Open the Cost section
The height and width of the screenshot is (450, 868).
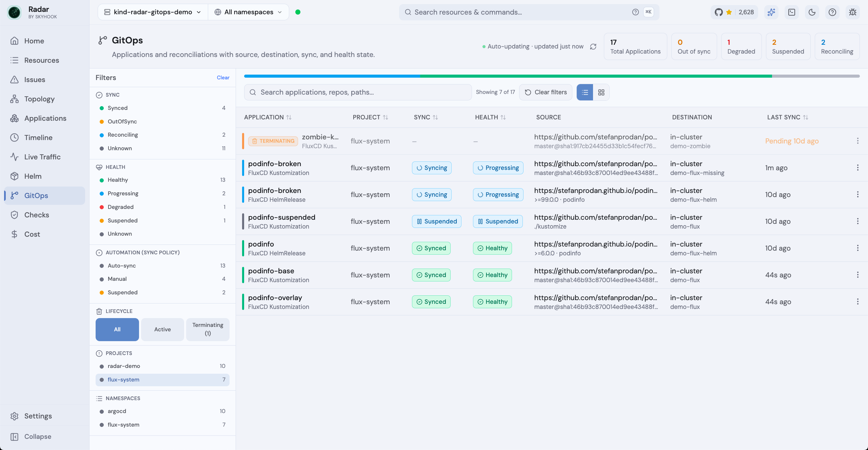coord(44,234)
